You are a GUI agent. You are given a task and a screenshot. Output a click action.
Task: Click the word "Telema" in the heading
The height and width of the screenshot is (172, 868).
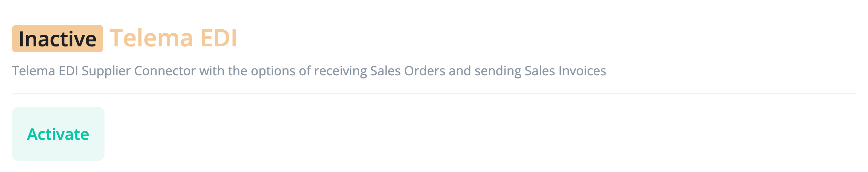coord(151,38)
